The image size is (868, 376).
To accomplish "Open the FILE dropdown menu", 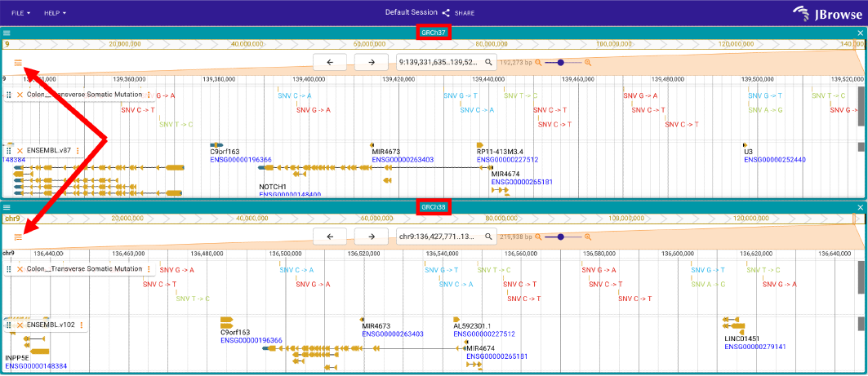I will [20, 13].
